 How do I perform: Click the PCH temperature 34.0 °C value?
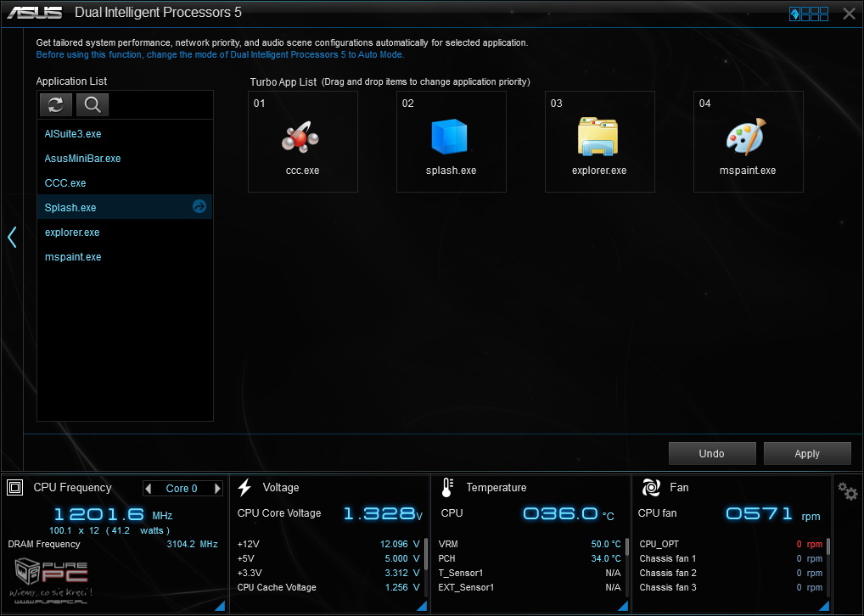[606, 558]
